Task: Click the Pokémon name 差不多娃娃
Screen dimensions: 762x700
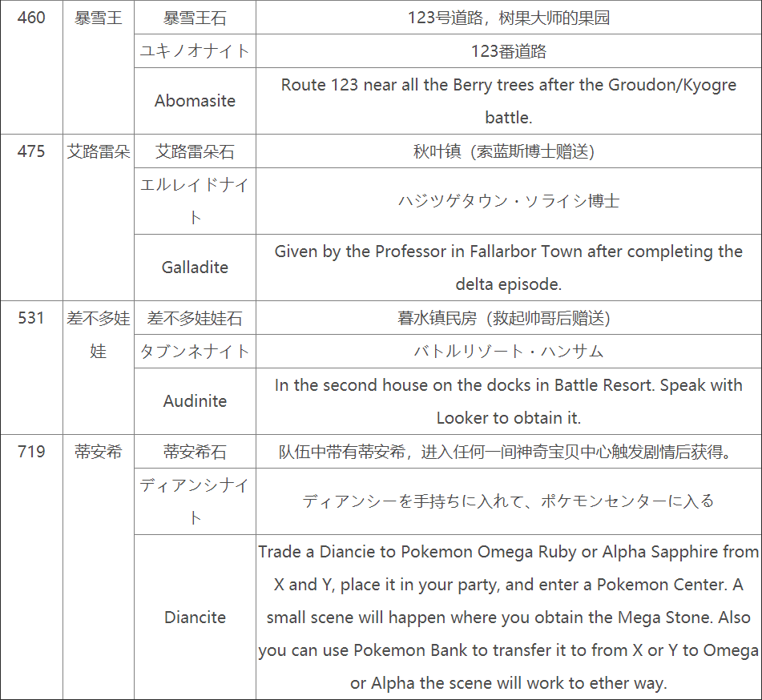Action: tap(99, 335)
